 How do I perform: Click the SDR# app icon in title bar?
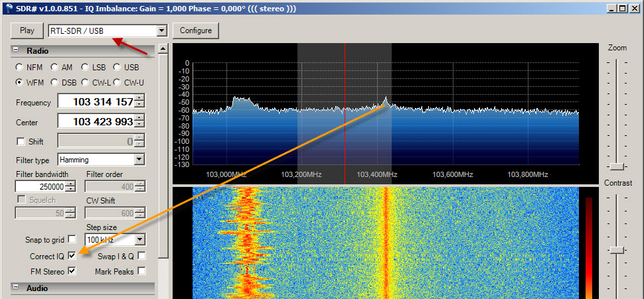[x=7, y=9]
